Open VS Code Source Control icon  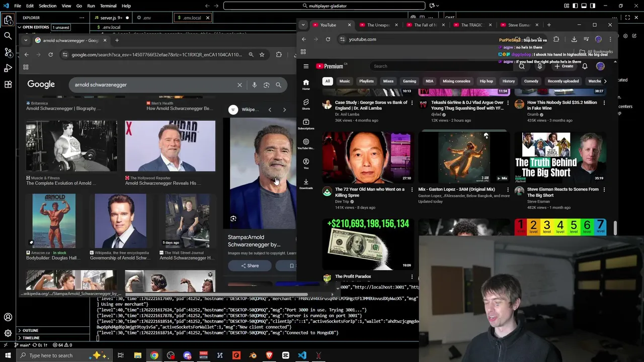8,52
